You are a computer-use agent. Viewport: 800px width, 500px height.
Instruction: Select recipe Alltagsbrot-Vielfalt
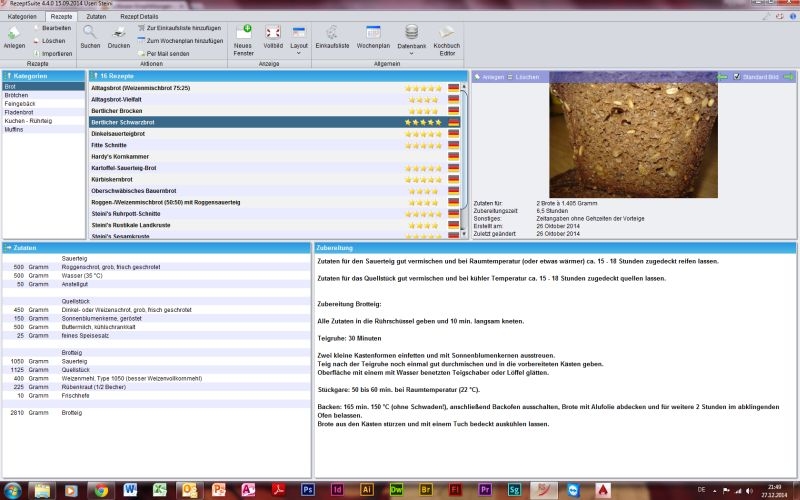[x=274, y=99]
